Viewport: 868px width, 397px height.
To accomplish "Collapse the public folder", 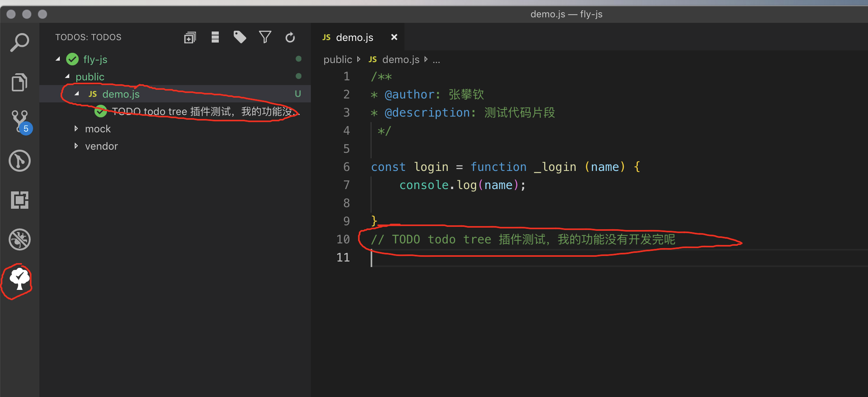I will 67,76.
